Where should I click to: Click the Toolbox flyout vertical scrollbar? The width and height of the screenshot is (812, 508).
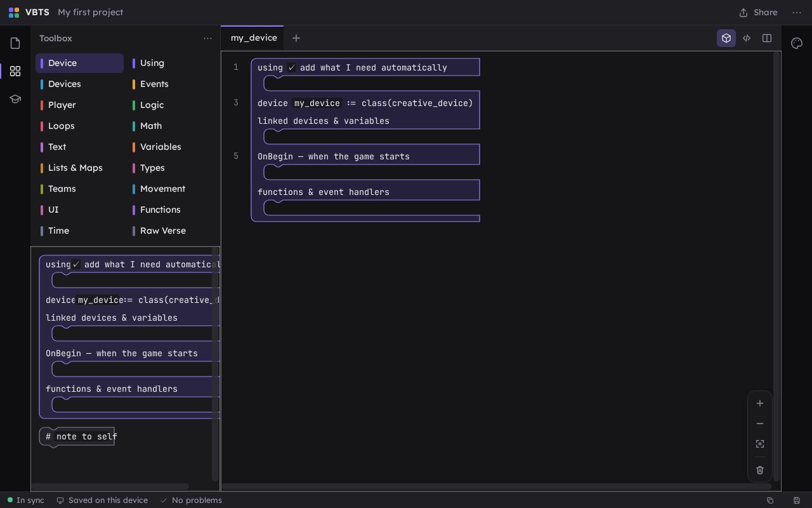point(215,365)
